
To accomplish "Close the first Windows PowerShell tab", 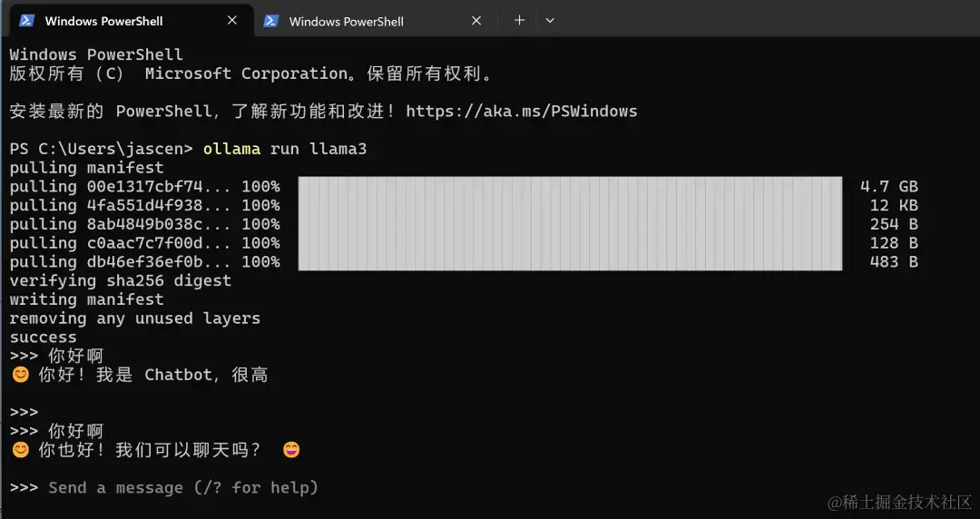I will click(232, 21).
